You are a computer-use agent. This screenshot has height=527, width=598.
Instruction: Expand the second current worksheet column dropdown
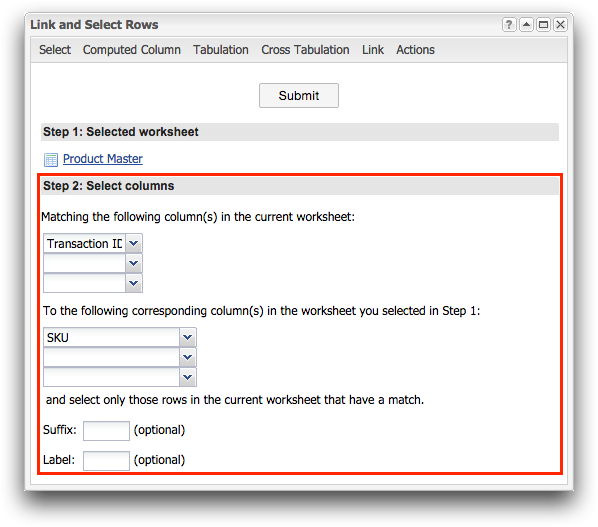pos(133,263)
